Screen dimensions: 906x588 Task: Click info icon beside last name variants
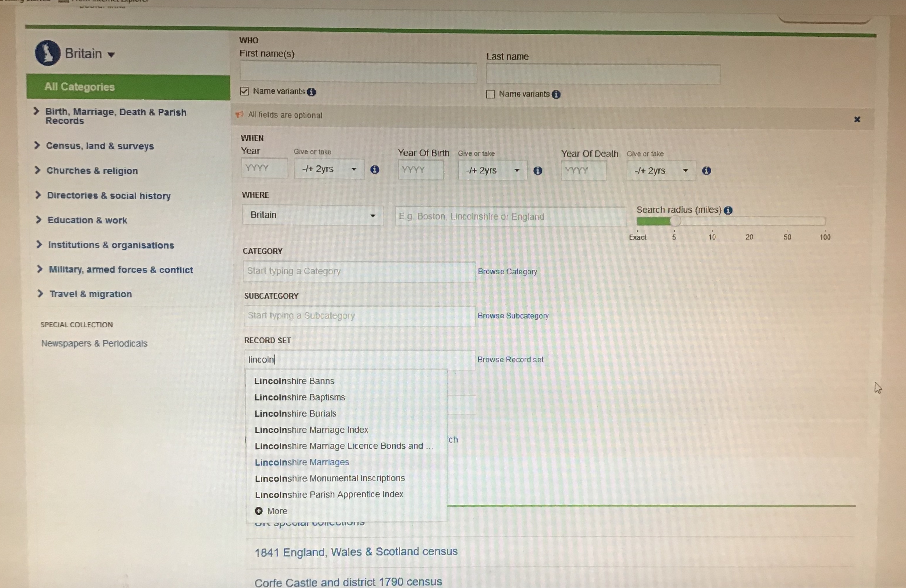click(x=556, y=94)
